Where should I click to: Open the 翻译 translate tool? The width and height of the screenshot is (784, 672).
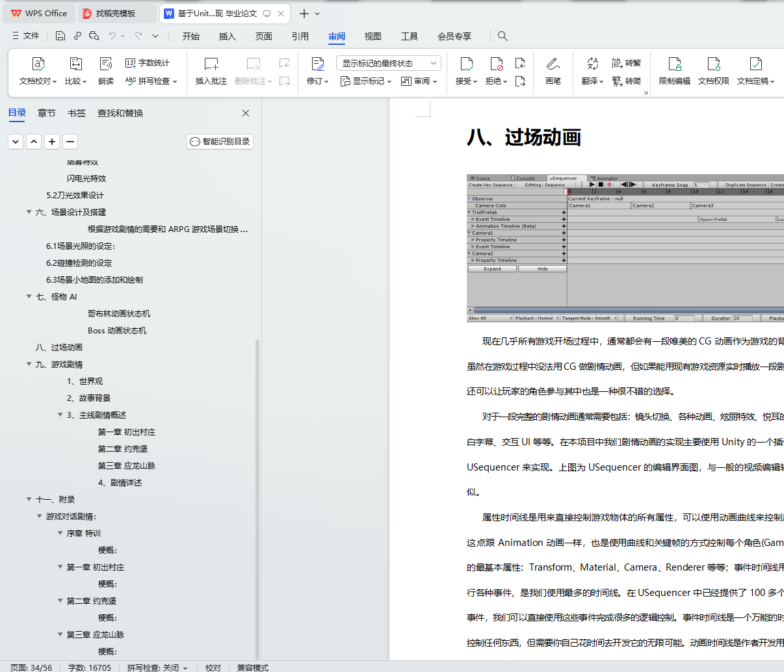pyautogui.click(x=592, y=71)
